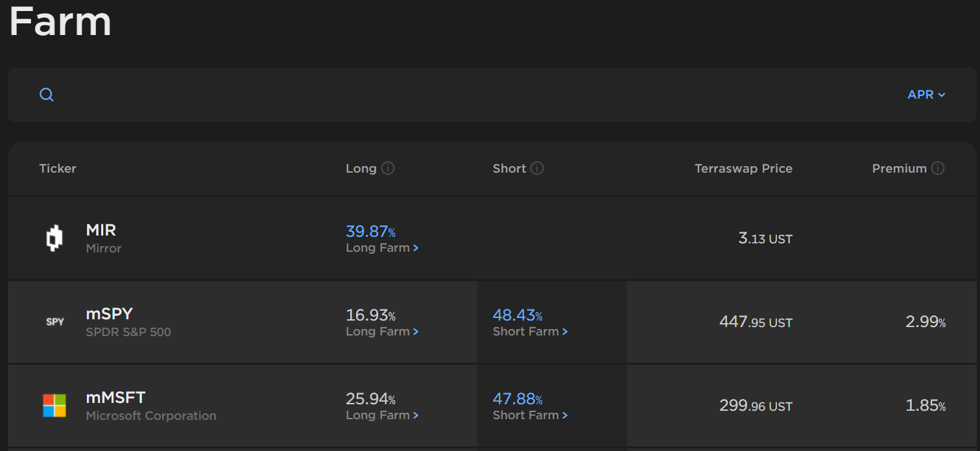
Task: Select the mMSFT ticker name
Action: (x=116, y=398)
